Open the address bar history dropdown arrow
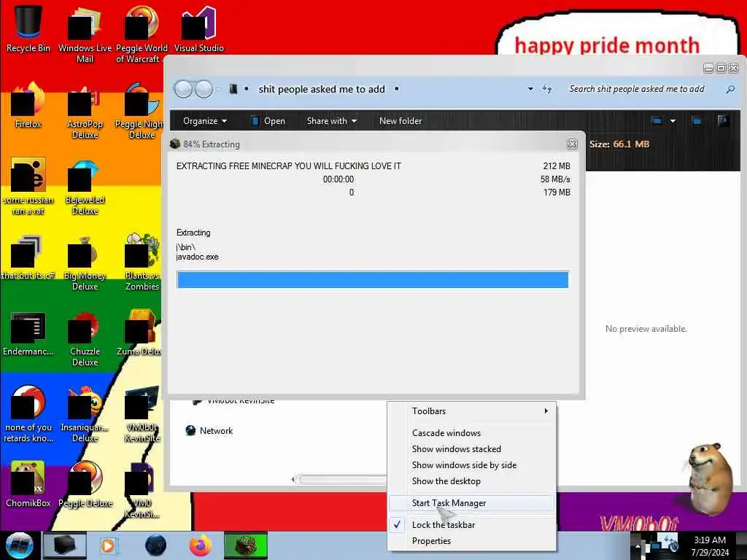The width and height of the screenshot is (747, 560). tap(530, 89)
